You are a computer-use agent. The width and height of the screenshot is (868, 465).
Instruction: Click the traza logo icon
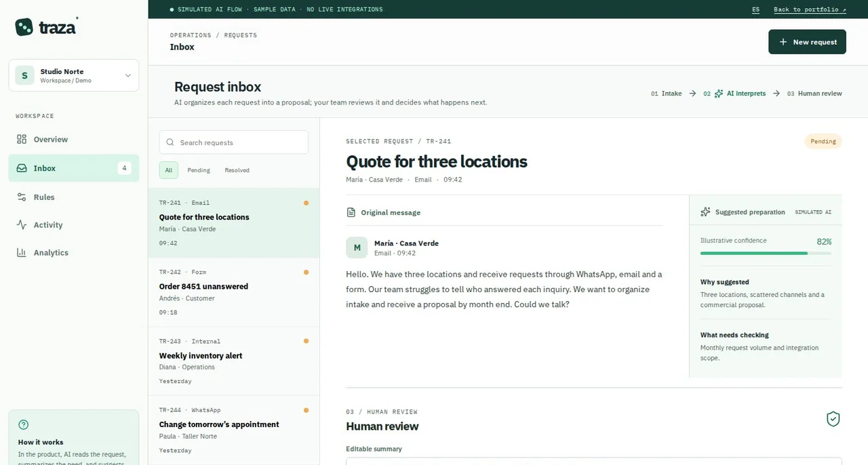tap(24, 27)
